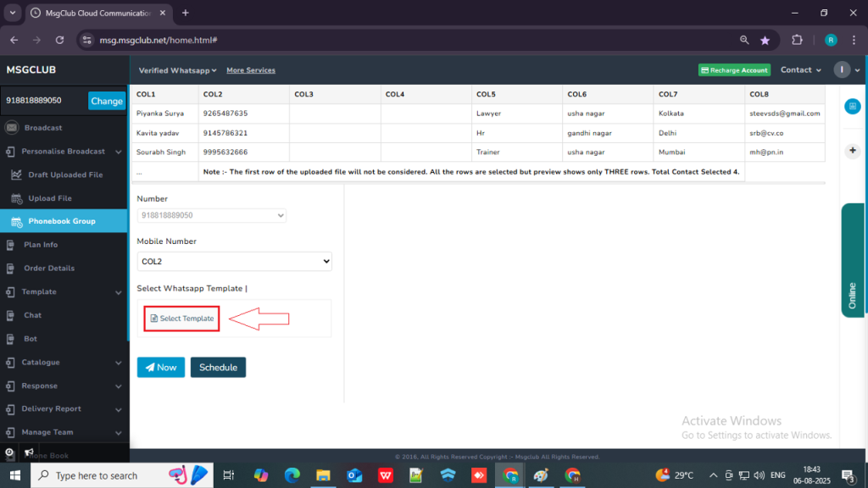Click the plus icon in right panel
The height and width of the screenshot is (488, 868).
(852, 150)
